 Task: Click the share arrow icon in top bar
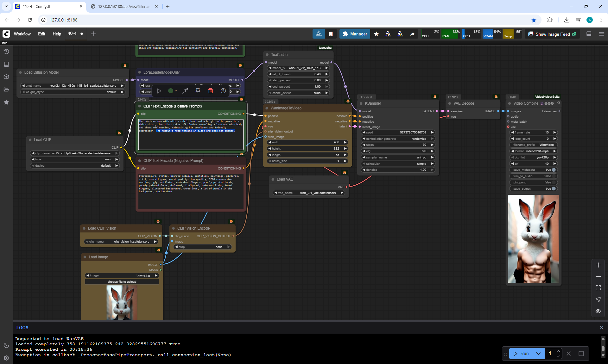[x=412, y=34]
